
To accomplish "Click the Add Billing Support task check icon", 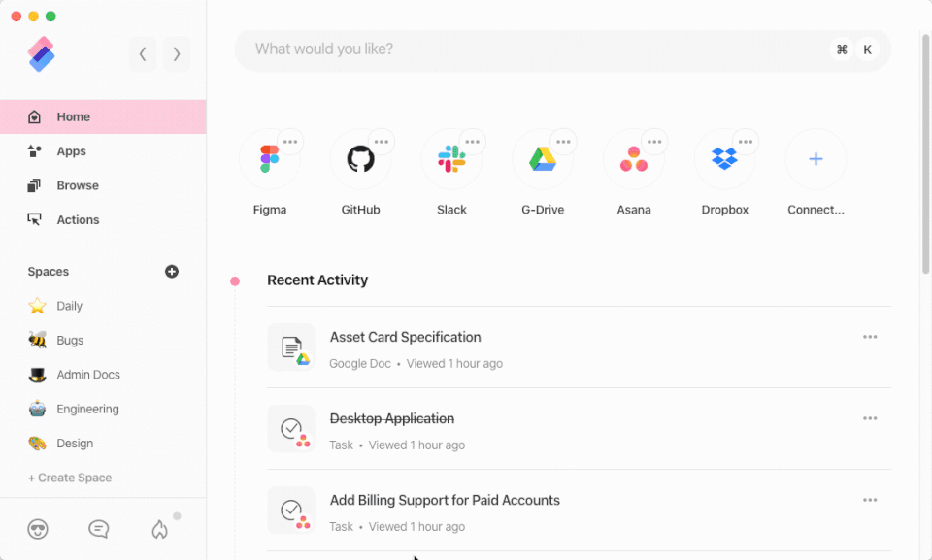I will click(291, 511).
